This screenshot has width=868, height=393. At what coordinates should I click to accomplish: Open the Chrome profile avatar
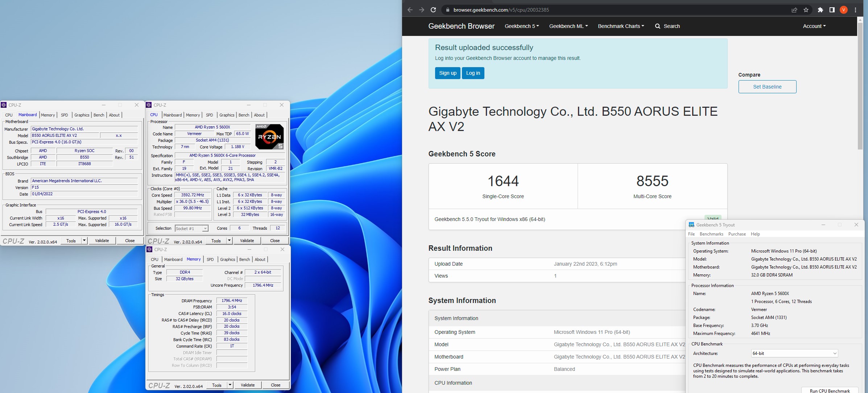click(843, 10)
